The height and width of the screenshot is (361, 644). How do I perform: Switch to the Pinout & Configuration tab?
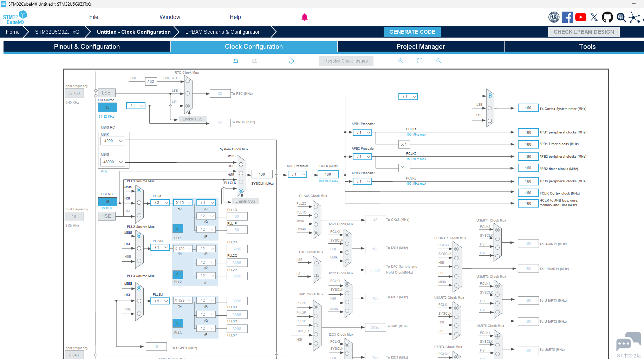(x=87, y=47)
